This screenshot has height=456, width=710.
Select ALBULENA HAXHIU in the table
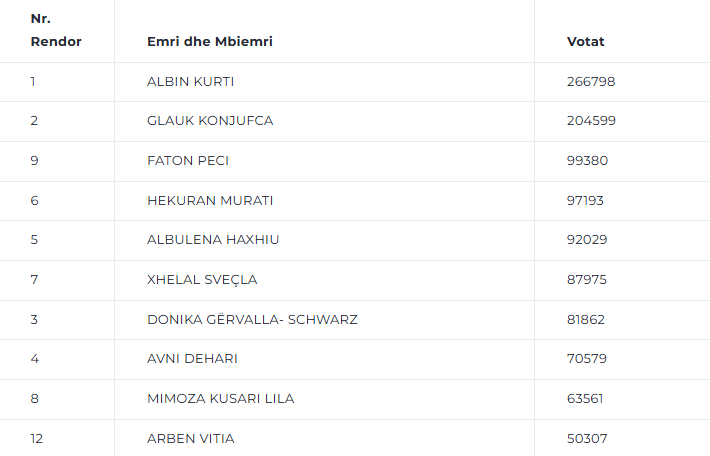[211, 240]
